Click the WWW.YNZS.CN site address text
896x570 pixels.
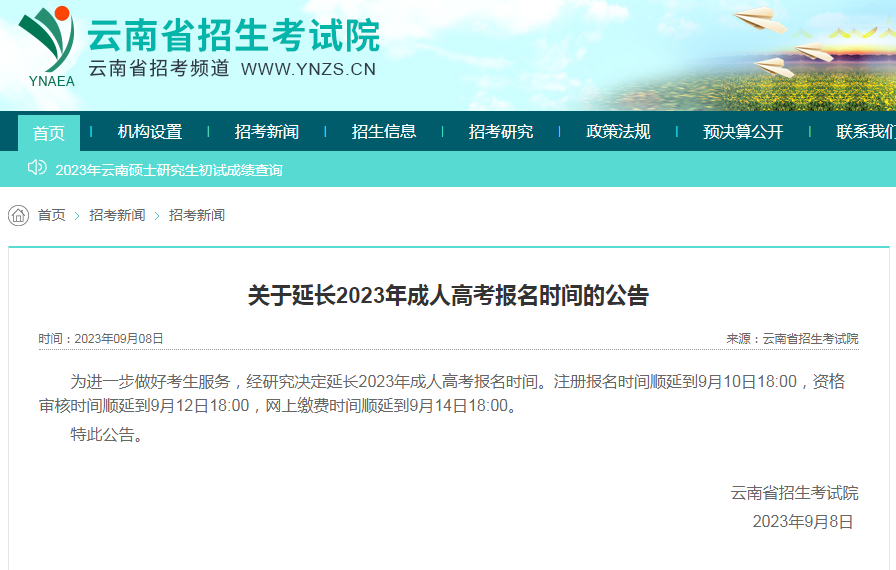(309, 69)
